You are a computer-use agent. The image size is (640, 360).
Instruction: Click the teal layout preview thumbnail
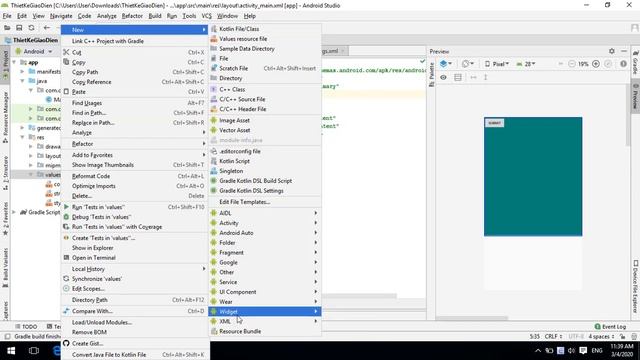[x=533, y=177]
